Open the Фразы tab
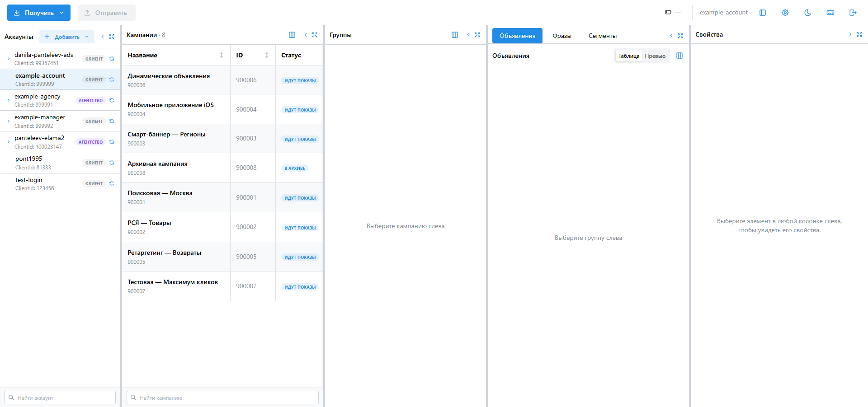Screen dimensions: 868x407 pos(562,36)
